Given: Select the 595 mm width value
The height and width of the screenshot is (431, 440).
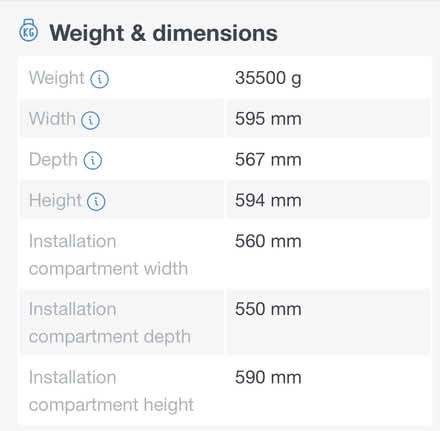Looking at the screenshot, I should pos(268,119).
